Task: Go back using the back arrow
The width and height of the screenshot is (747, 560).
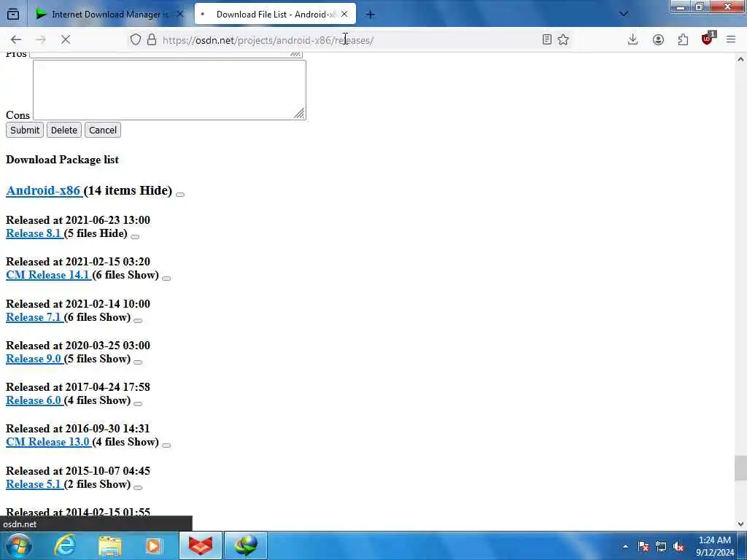Action: [16, 40]
